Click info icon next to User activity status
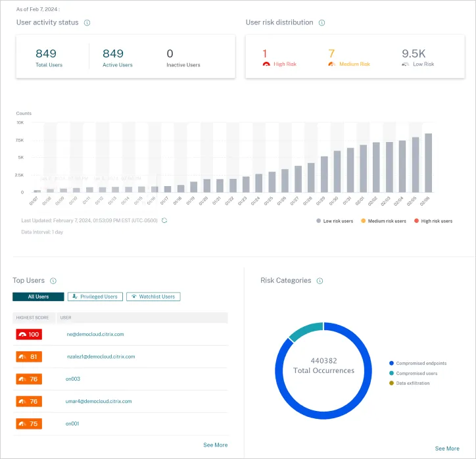Viewport: 476px width, 459px height. [87, 22]
